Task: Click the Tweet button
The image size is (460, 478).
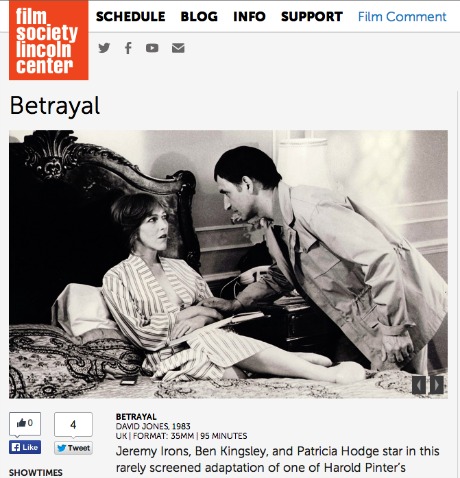Action: point(73,448)
